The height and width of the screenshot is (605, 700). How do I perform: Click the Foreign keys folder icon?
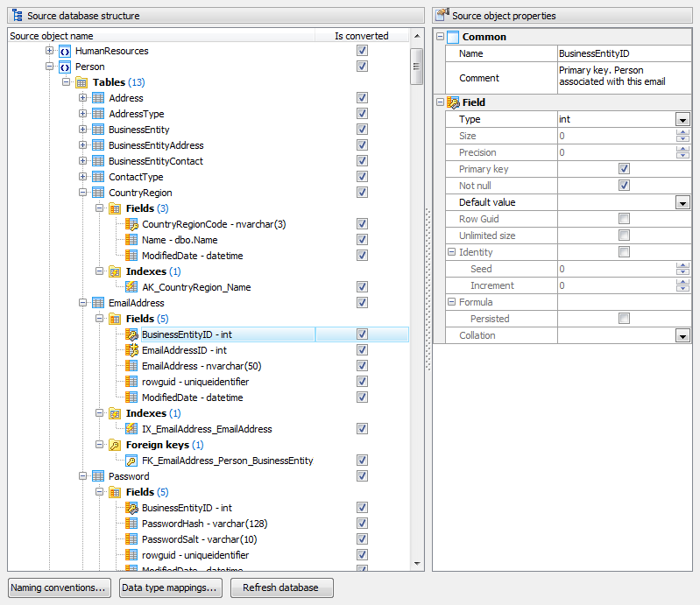(115, 445)
